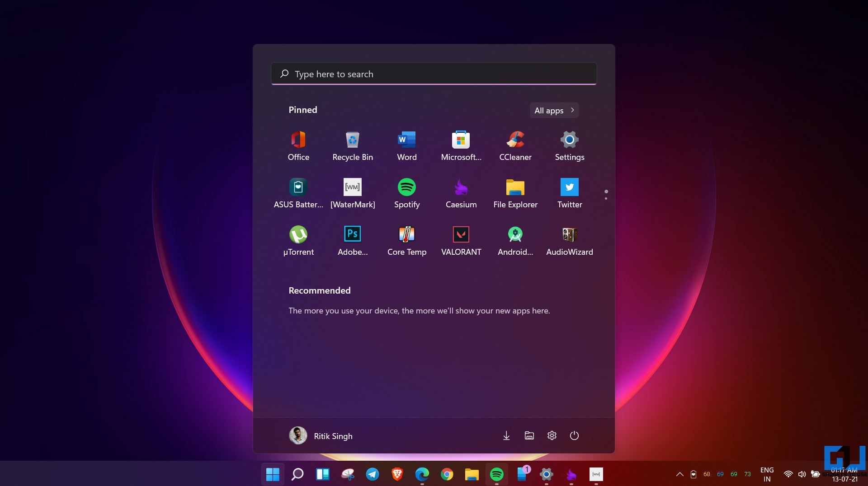Open the pinned Settings app

point(570,146)
